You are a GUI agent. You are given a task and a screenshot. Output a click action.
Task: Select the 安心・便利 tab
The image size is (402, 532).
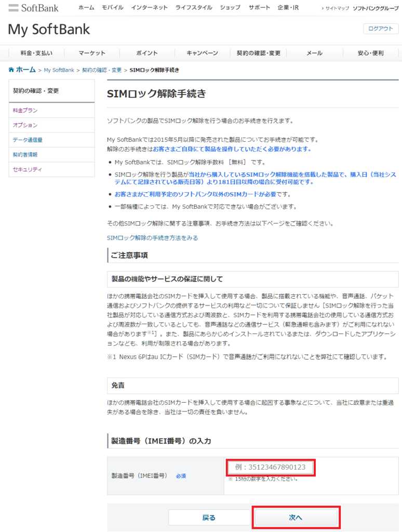(x=370, y=54)
